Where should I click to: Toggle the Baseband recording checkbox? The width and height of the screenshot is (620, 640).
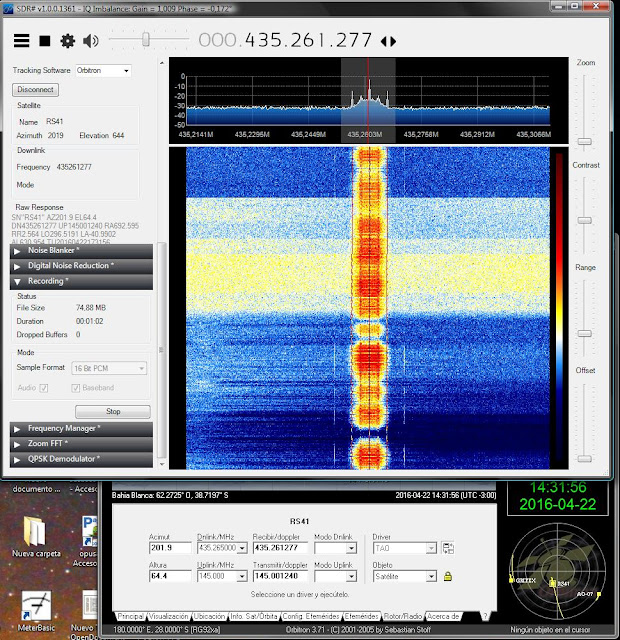(x=75, y=387)
